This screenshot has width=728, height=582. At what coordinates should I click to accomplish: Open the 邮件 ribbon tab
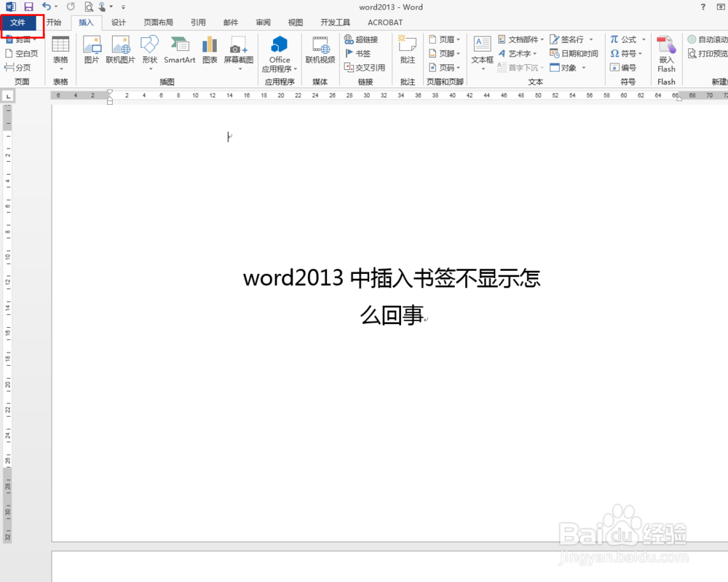click(230, 23)
